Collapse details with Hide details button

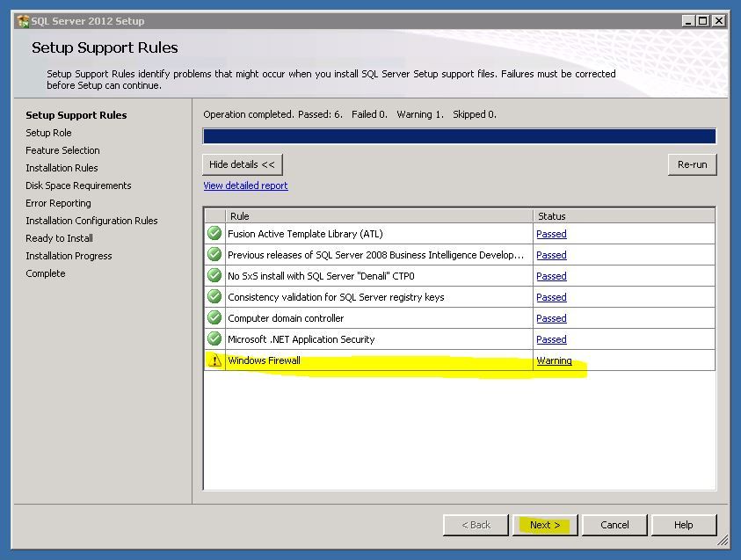(x=242, y=164)
